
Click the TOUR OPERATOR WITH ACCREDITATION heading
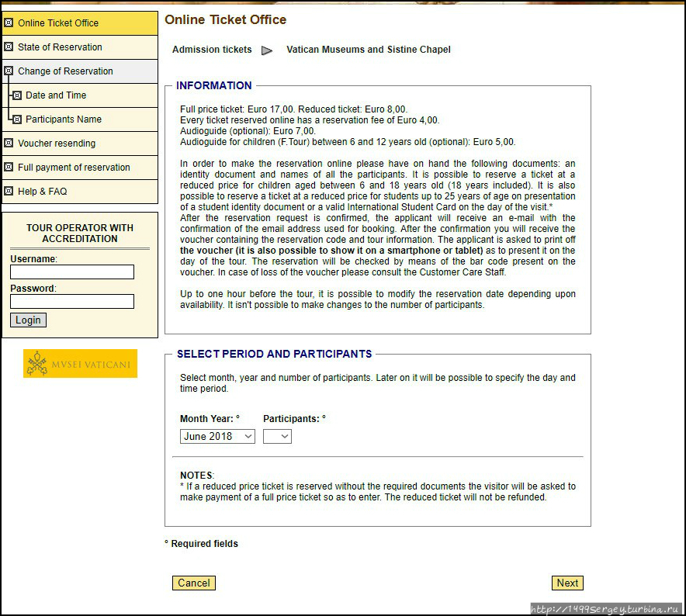pyautogui.click(x=80, y=234)
